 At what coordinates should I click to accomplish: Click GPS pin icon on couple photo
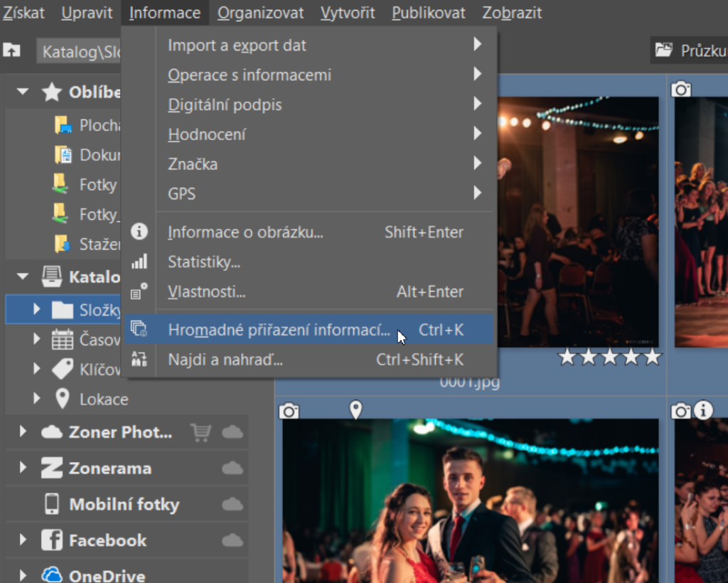[x=355, y=410]
